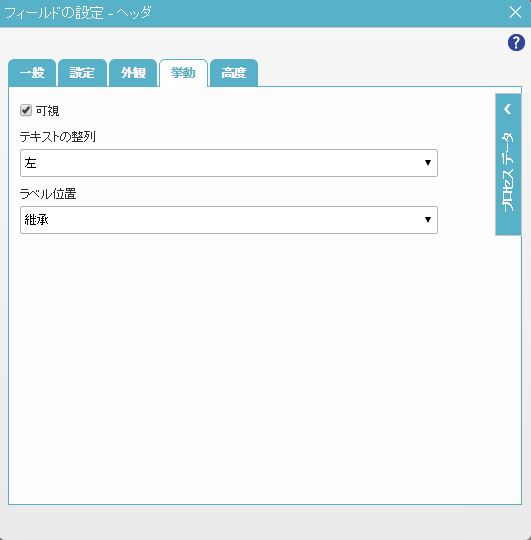
Task: Click the テキストの整列 field label
Action: pyautogui.click(x=58, y=137)
